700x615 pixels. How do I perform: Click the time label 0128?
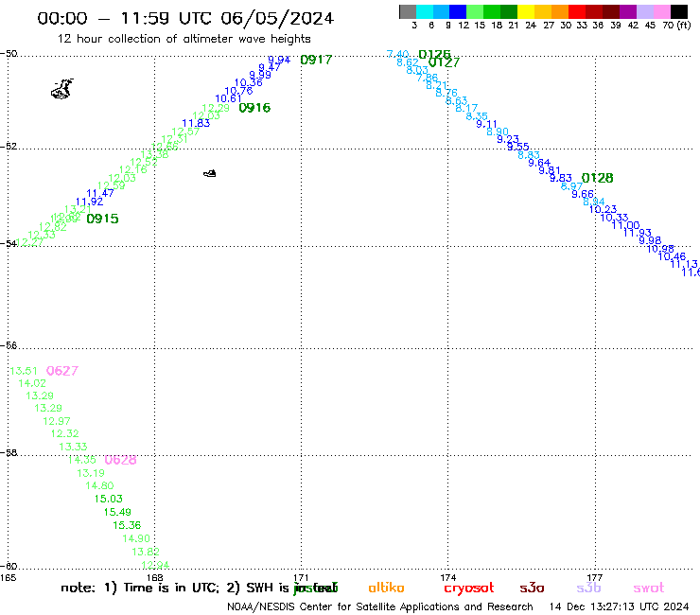pos(597,178)
